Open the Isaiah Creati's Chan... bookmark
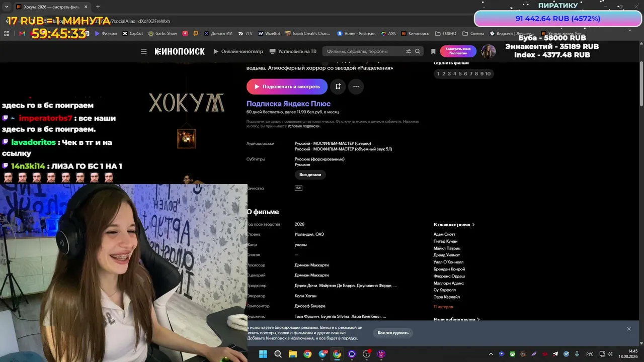The width and height of the screenshot is (644, 362). click(308, 34)
